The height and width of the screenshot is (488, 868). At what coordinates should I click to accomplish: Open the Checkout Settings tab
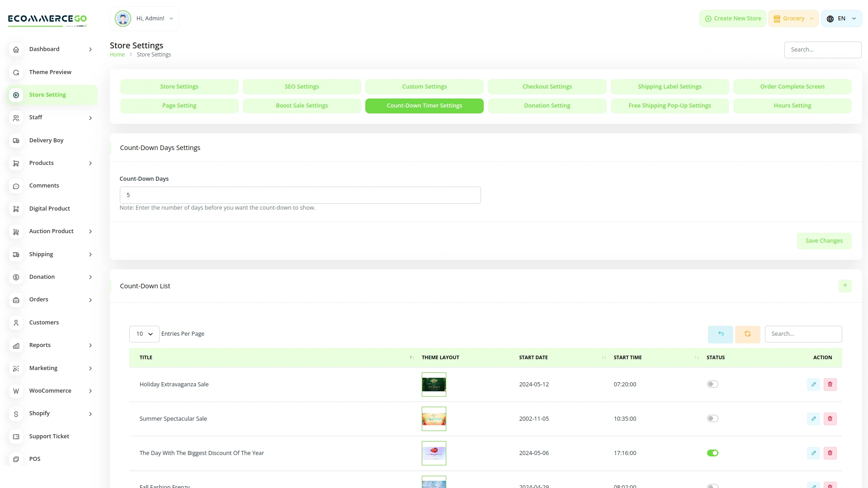(547, 86)
